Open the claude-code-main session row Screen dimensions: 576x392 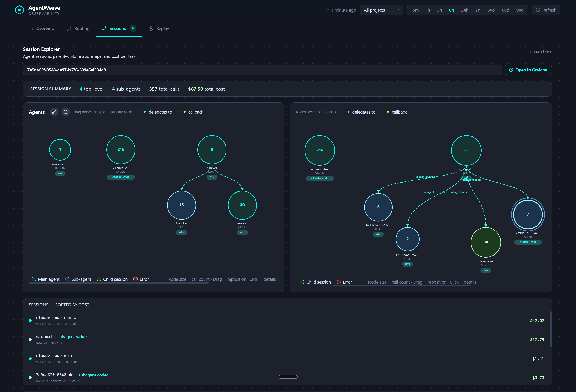(286, 358)
